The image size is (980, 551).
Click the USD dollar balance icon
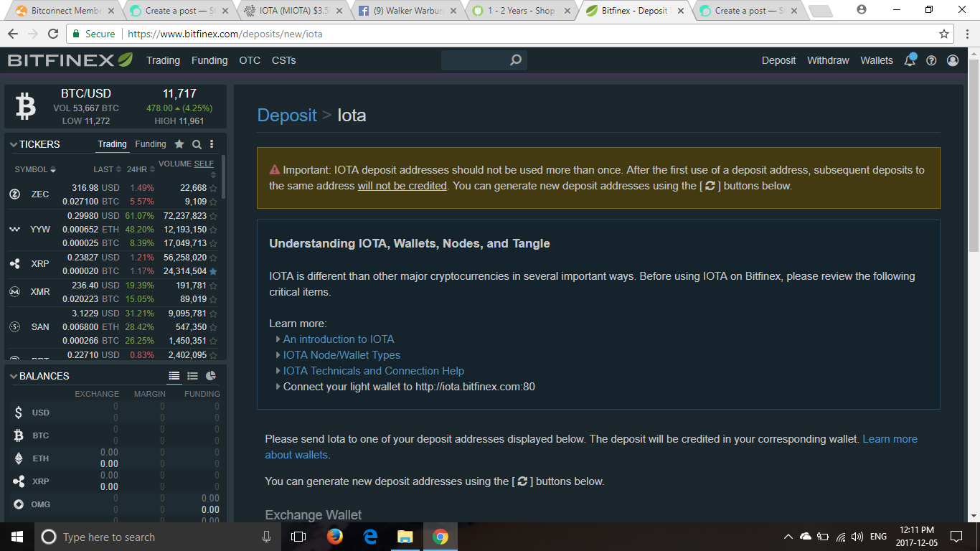coord(19,413)
